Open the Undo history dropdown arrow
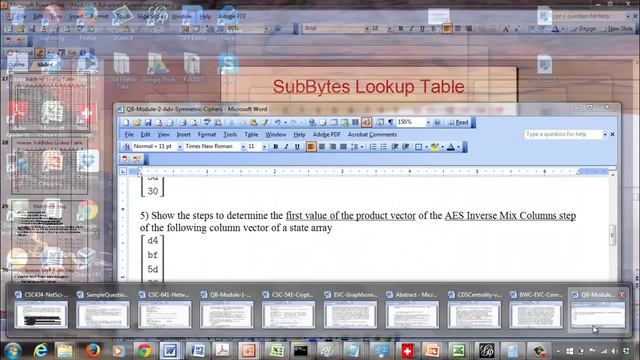Image resolution: width=640 pixels, height=360 pixels. click(x=285, y=122)
